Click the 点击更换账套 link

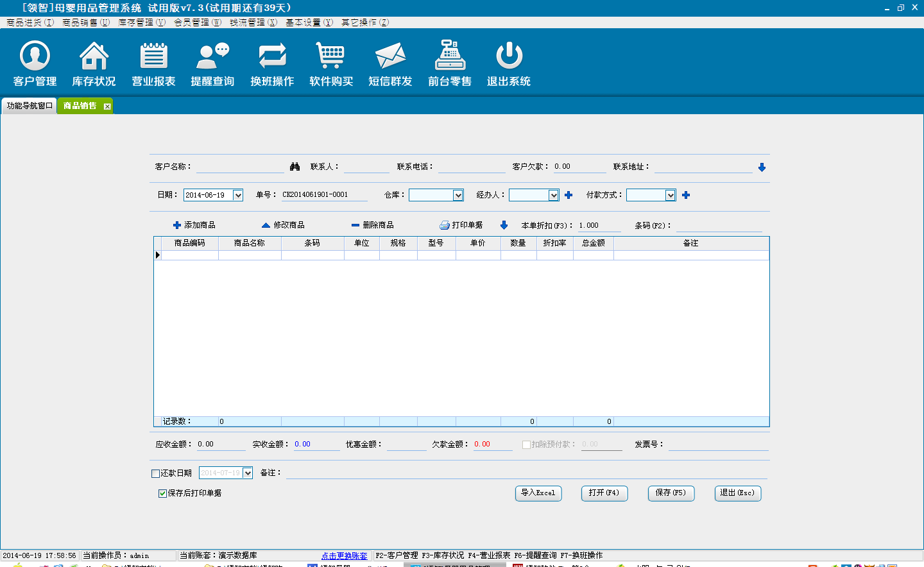click(x=344, y=556)
